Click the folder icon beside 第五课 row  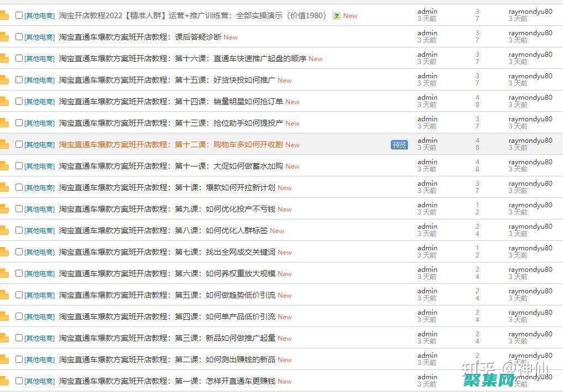(x=5, y=295)
